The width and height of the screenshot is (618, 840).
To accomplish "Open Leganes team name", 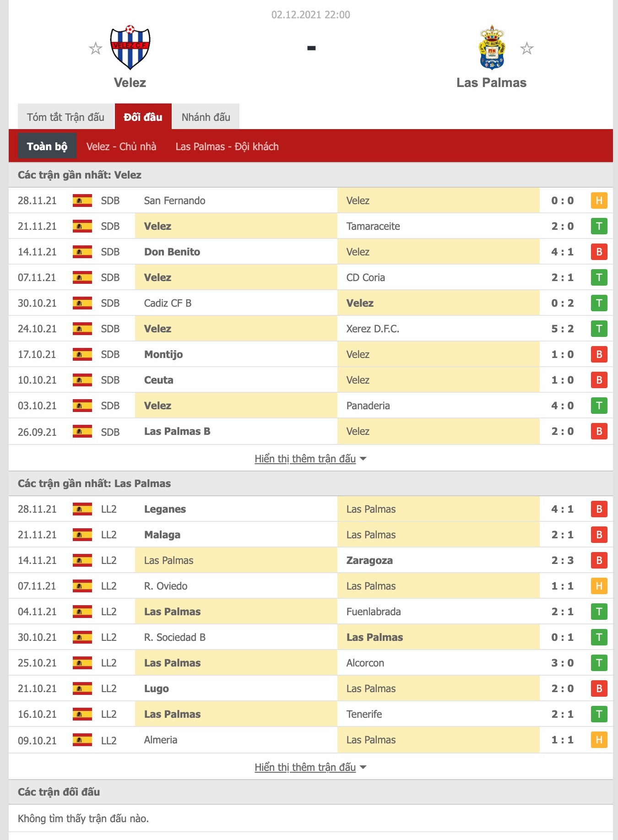I will (165, 509).
